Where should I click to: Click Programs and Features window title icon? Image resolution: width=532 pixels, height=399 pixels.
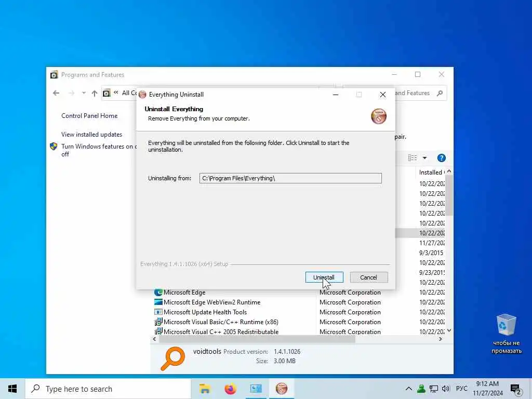(54, 75)
